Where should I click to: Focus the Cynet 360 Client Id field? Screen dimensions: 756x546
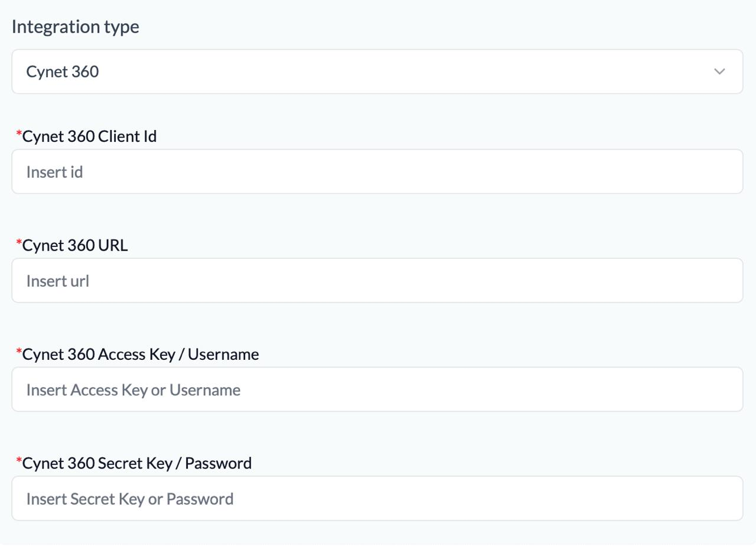coord(377,171)
